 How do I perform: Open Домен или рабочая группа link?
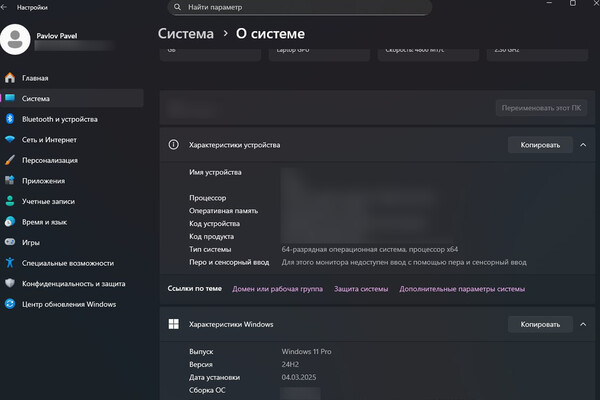tap(277, 289)
